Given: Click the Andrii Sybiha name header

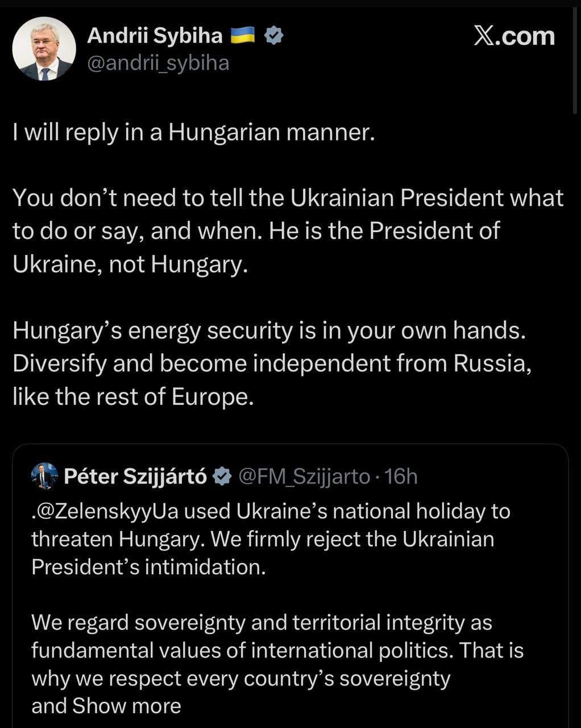Looking at the screenshot, I should (x=155, y=35).
